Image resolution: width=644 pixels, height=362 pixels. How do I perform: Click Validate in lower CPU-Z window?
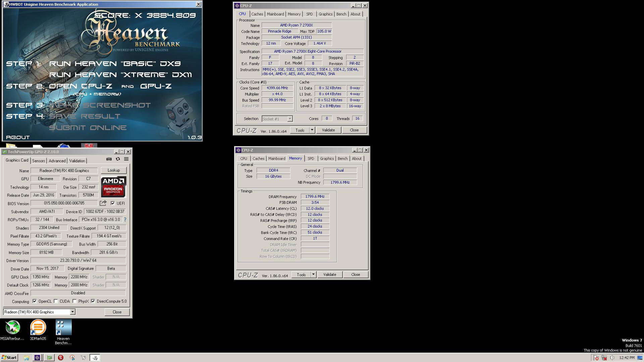(x=330, y=275)
